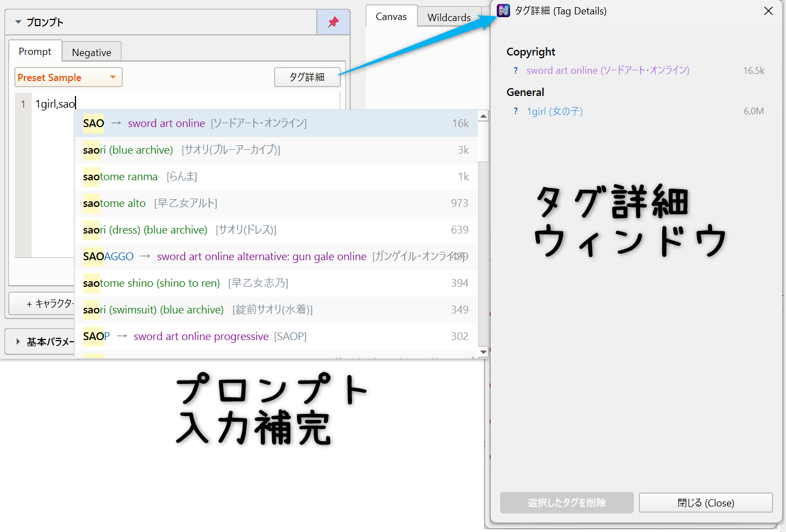Choose the saori (blue archive) suggestion
The width and height of the screenshot is (786, 532).
(x=222, y=150)
